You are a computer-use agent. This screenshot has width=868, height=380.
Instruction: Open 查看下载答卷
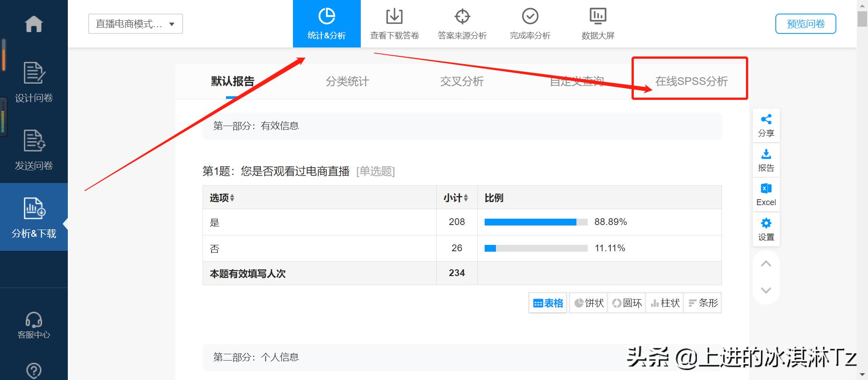(x=395, y=23)
